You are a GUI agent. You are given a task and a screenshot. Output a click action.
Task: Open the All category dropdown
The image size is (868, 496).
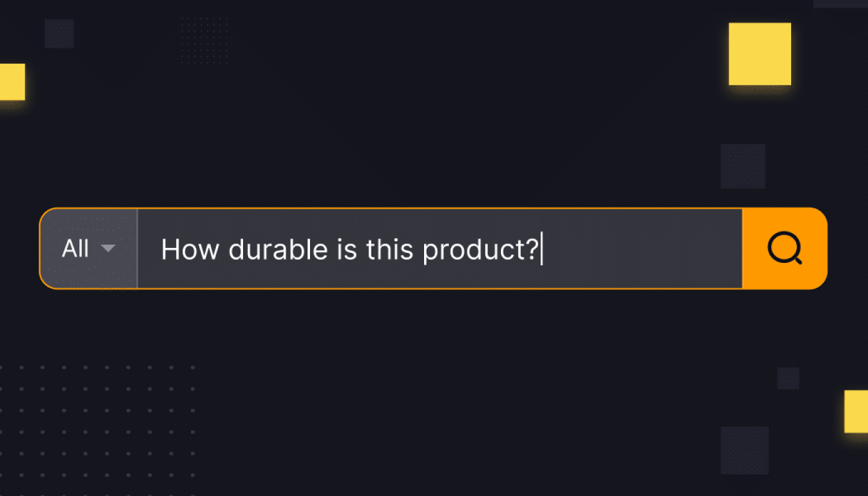click(x=89, y=249)
